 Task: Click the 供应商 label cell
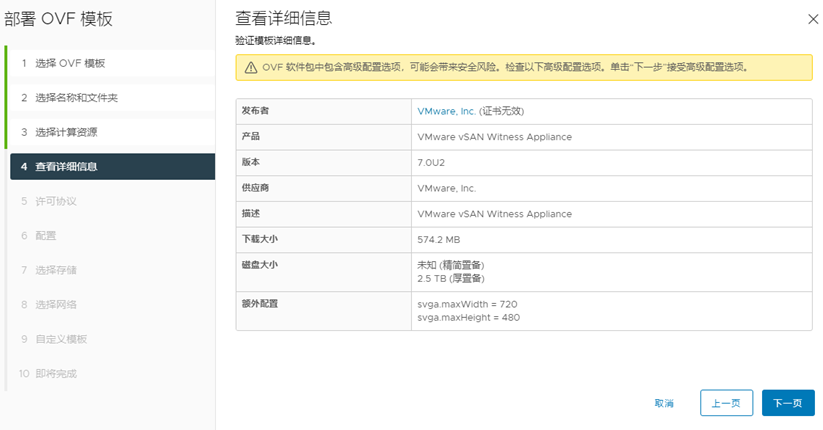324,188
